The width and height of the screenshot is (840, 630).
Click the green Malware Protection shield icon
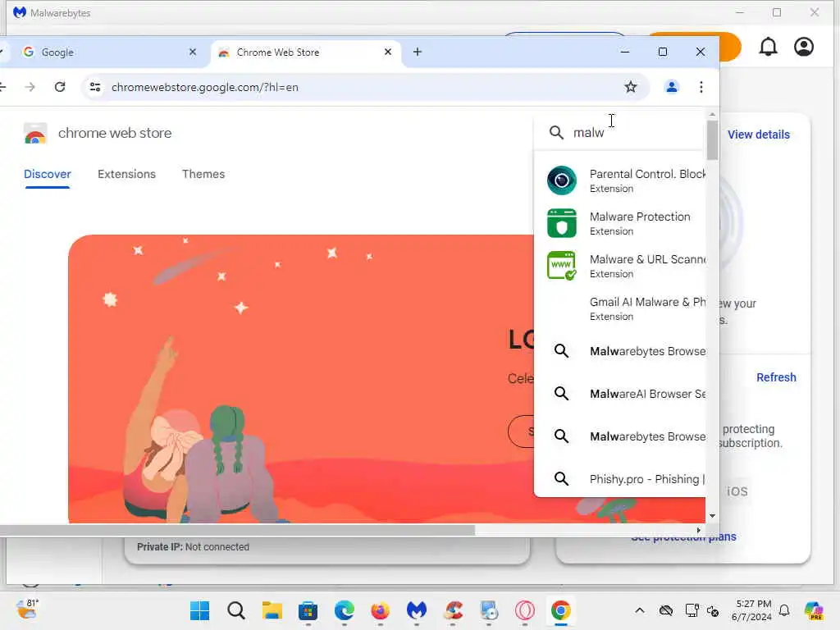561,223
